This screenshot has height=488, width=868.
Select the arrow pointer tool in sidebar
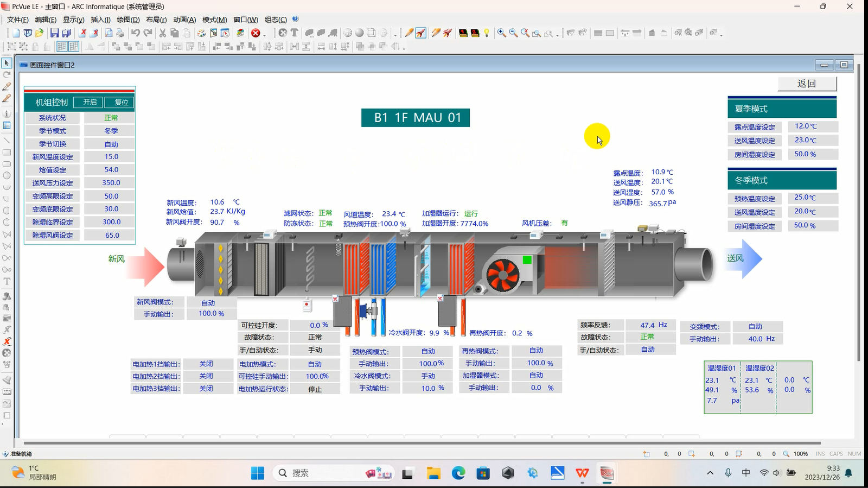(7, 63)
